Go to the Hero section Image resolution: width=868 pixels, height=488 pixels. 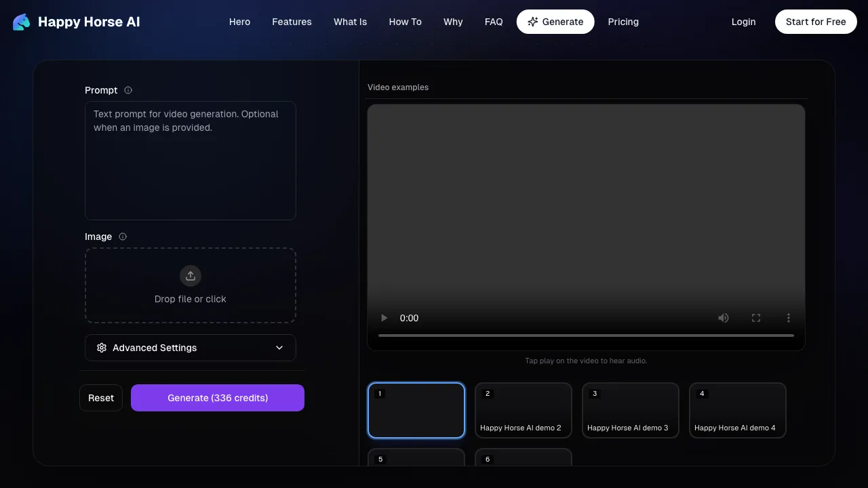pos(239,22)
